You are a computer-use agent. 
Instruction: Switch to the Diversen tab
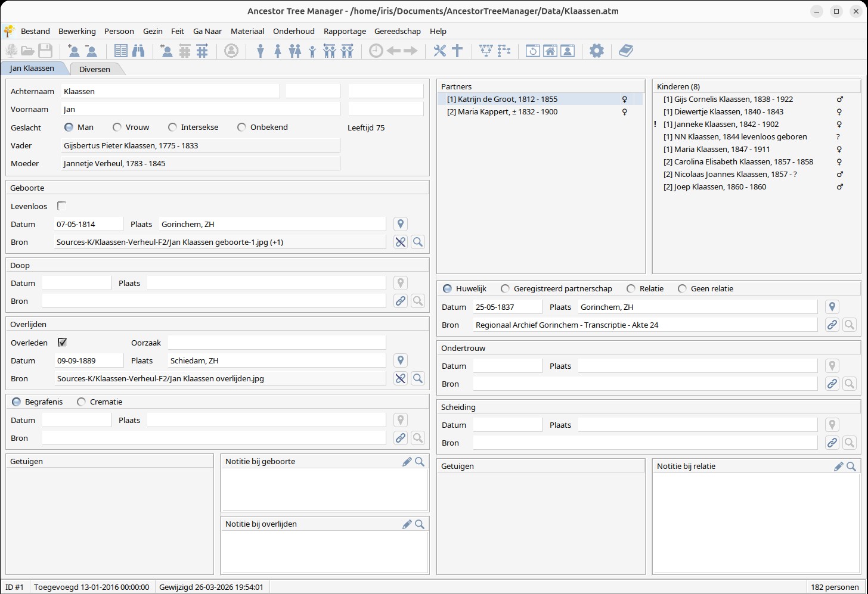point(95,69)
